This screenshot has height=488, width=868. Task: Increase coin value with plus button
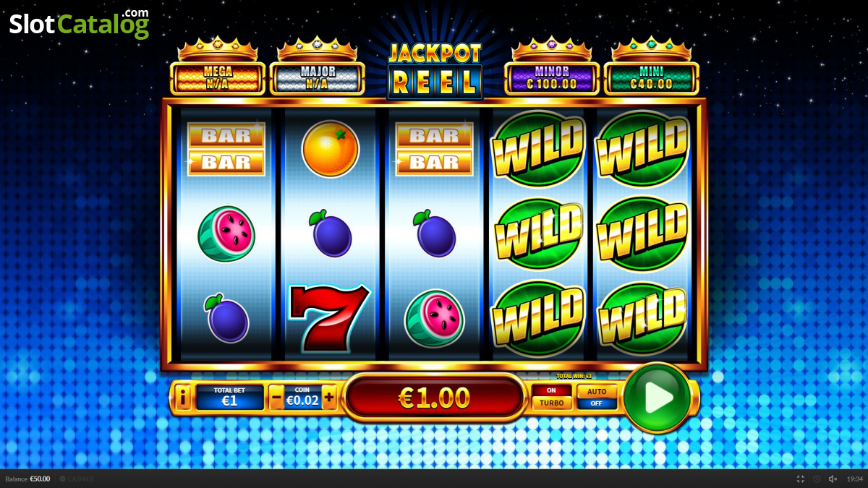329,397
